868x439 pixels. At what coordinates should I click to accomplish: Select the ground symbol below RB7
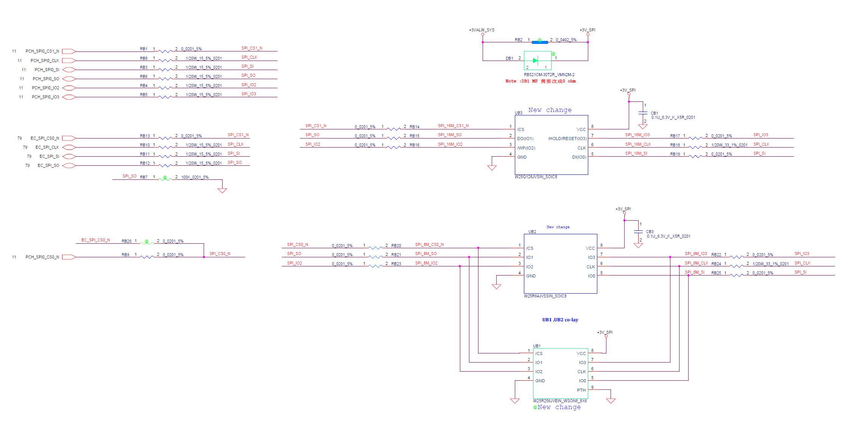222,190
